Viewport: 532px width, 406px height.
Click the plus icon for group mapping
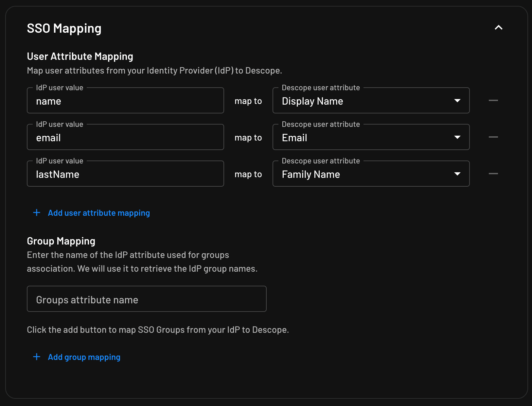37,357
